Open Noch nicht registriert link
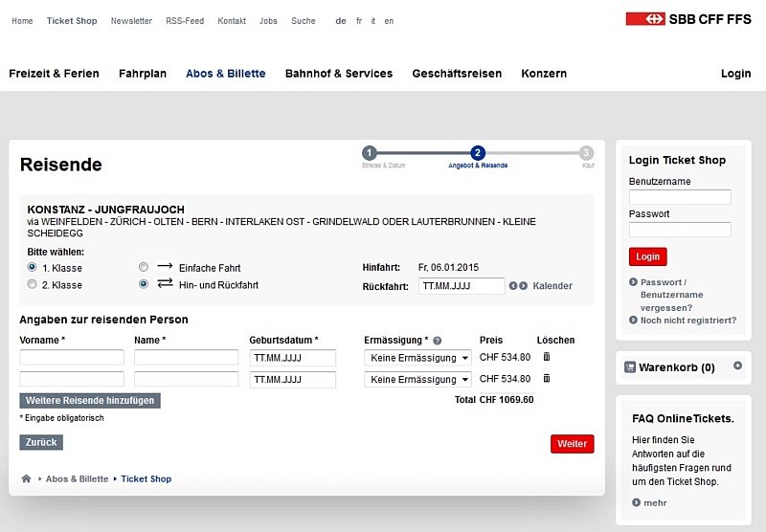766x532 pixels. (x=688, y=321)
